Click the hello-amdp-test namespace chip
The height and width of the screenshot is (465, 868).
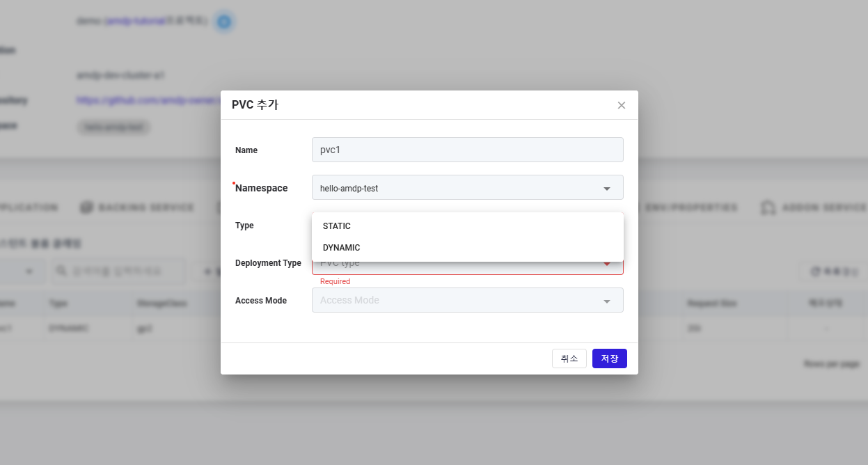coord(113,127)
